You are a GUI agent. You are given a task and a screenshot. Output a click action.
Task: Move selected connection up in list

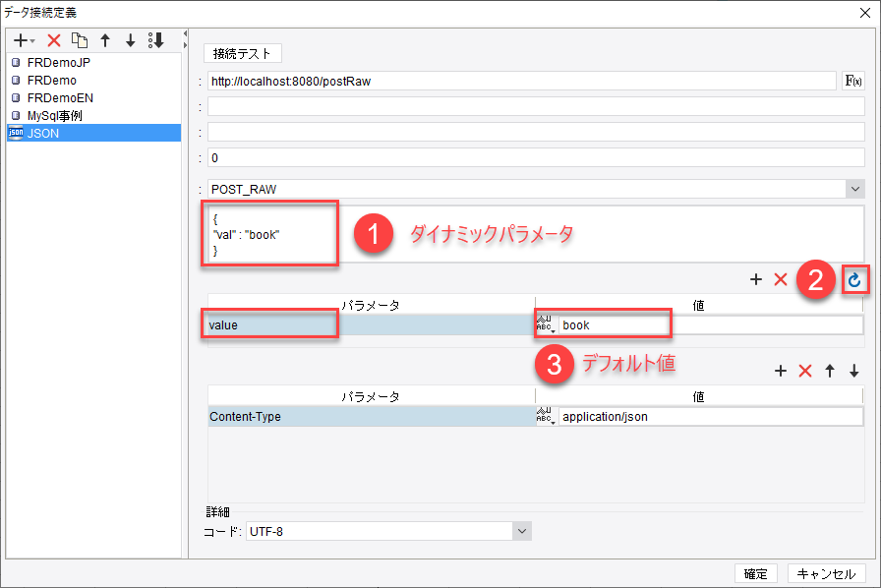(105, 40)
